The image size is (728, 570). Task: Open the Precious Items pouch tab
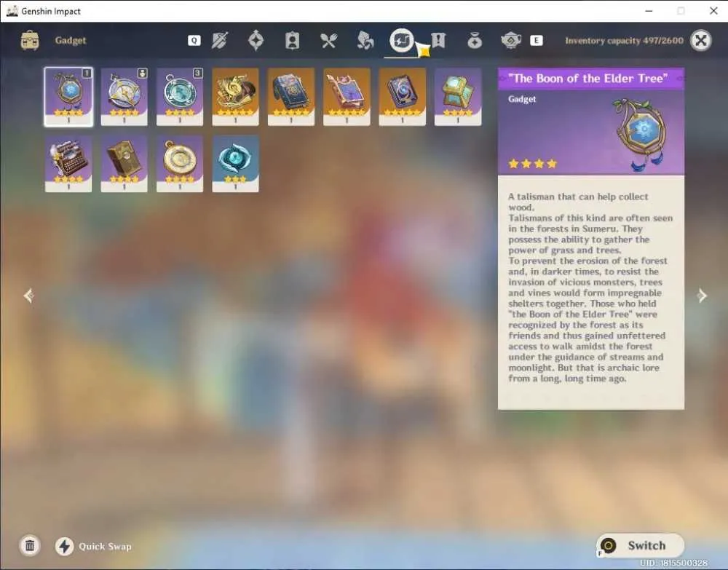click(475, 41)
